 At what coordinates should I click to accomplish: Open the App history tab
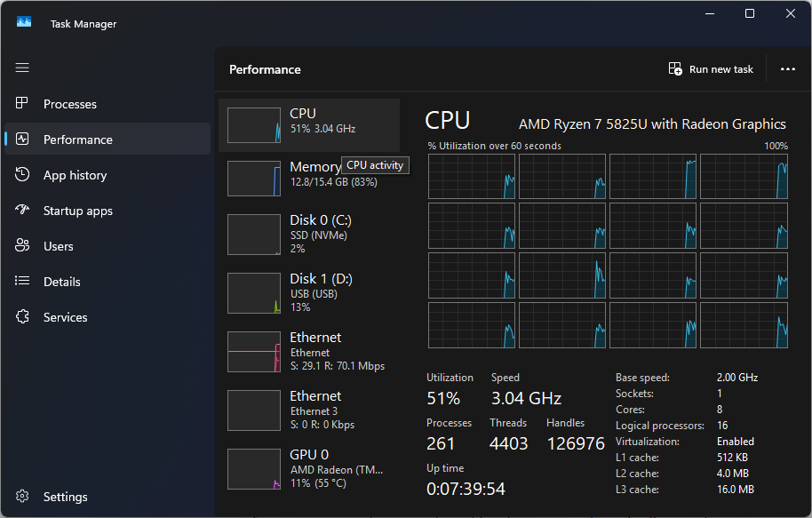[x=75, y=175]
